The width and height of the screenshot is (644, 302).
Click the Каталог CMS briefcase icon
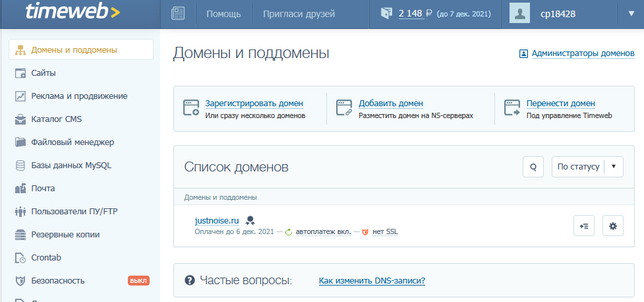[x=20, y=119]
